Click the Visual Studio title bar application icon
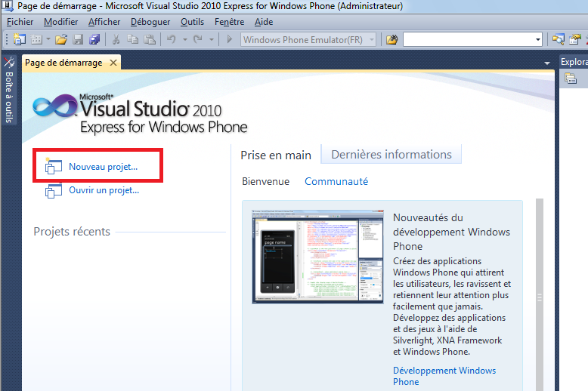The height and width of the screenshot is (391, 588). [x=7, y=6]
